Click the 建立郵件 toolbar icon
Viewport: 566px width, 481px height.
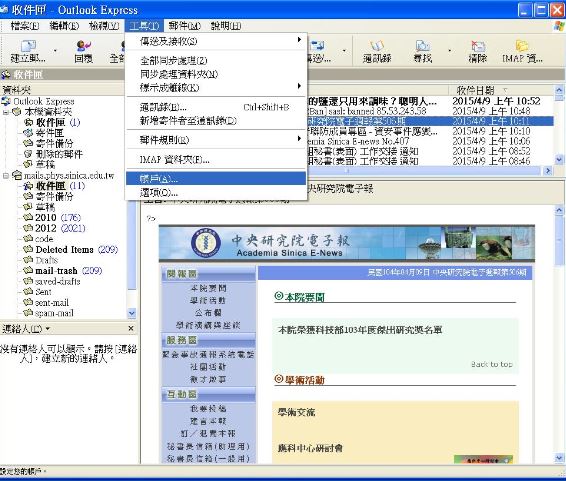(28, 51)
